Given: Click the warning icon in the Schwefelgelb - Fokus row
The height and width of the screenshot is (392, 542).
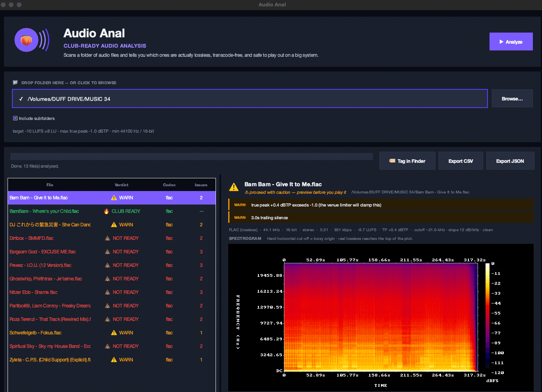Looking at the screenshot, I should coord(114,333).
